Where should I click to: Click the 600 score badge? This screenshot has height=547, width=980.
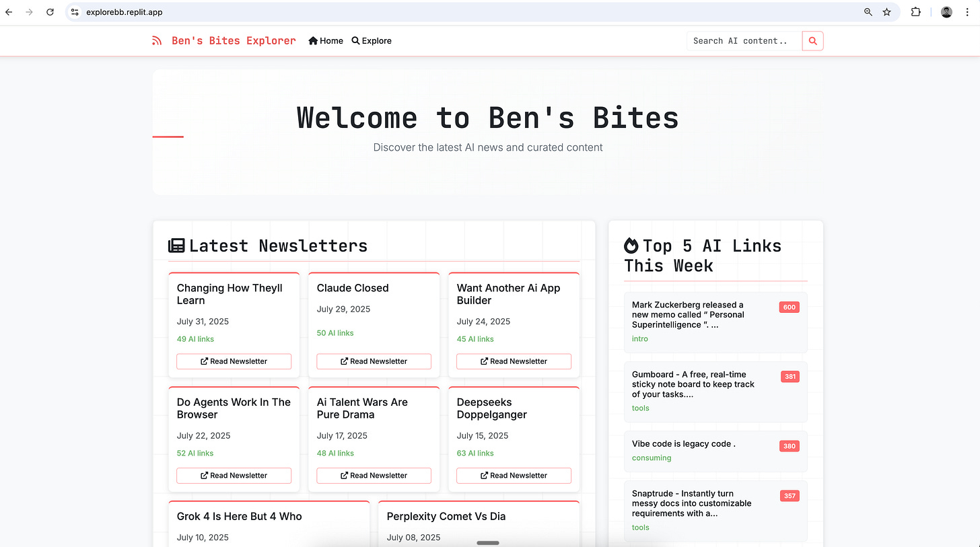click(790, 307)
